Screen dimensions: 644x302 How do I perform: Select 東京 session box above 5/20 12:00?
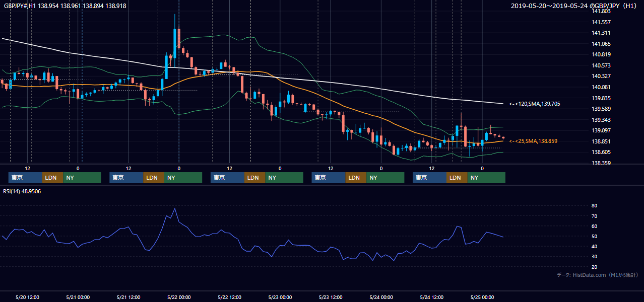click(25, 178)
